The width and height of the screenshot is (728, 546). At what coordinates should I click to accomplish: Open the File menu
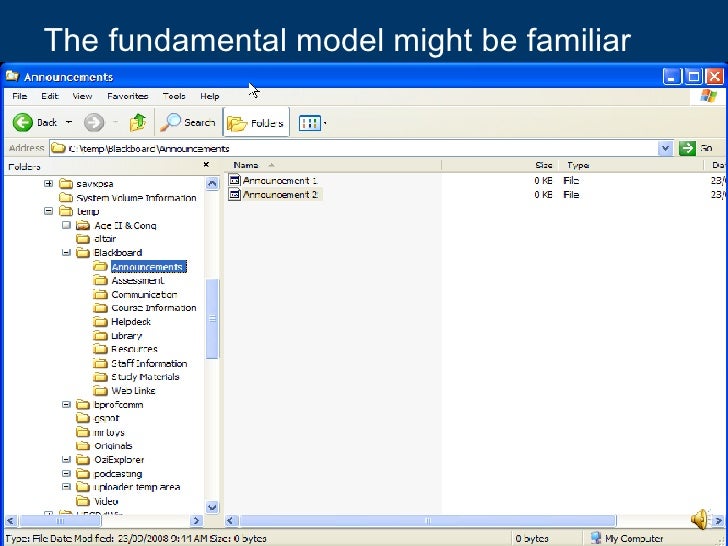pos(20,96)
